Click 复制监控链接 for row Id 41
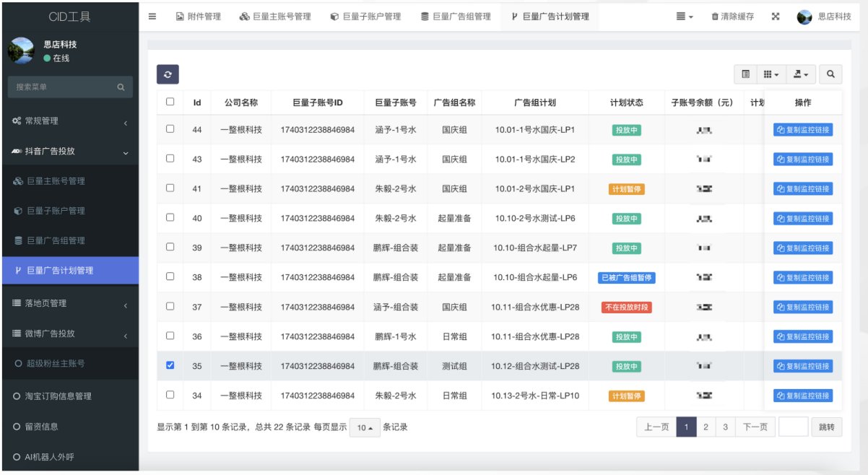Viewport: 868px width, 475px height. (802, 189)
